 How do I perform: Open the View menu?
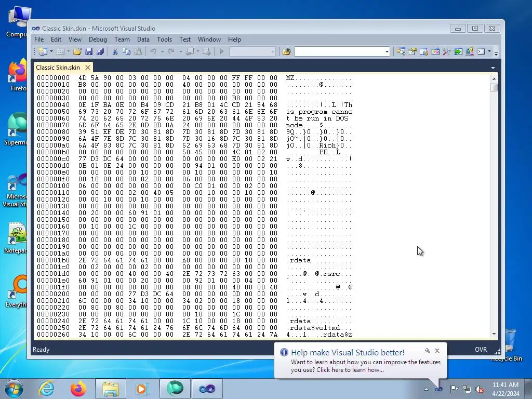(75, 39)
